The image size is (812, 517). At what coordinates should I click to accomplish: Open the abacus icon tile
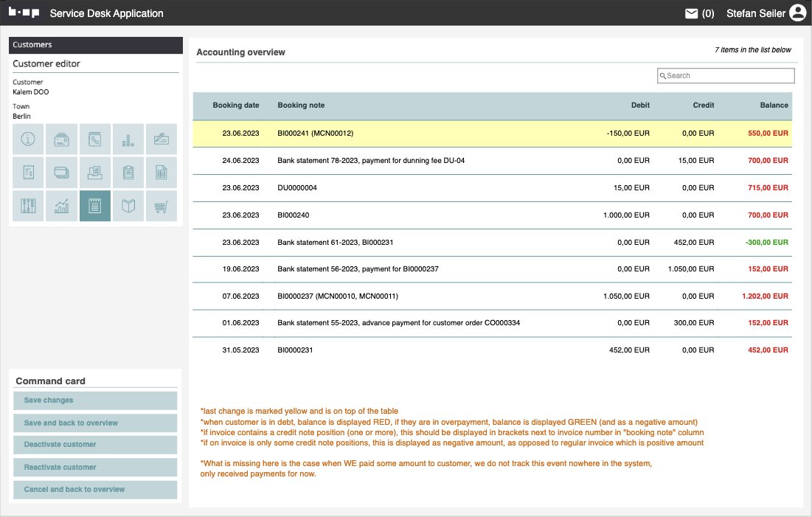click(x=29, y=207)
